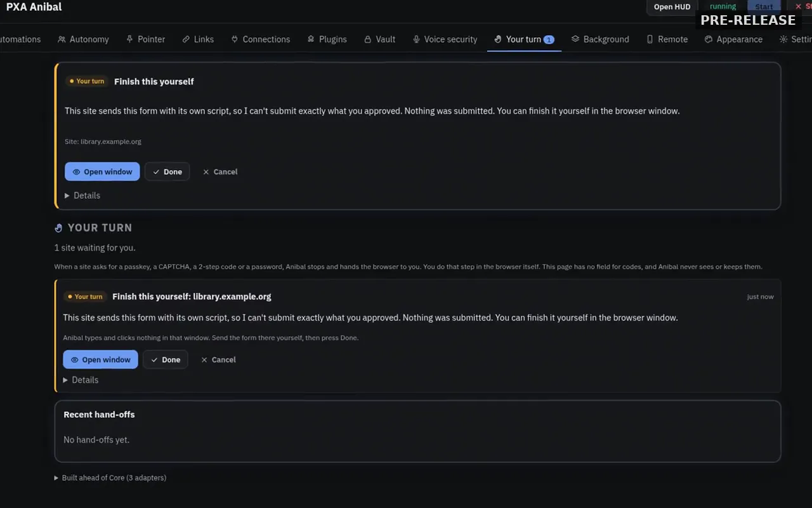Go to the Automations tab

[x=19, y=39]
